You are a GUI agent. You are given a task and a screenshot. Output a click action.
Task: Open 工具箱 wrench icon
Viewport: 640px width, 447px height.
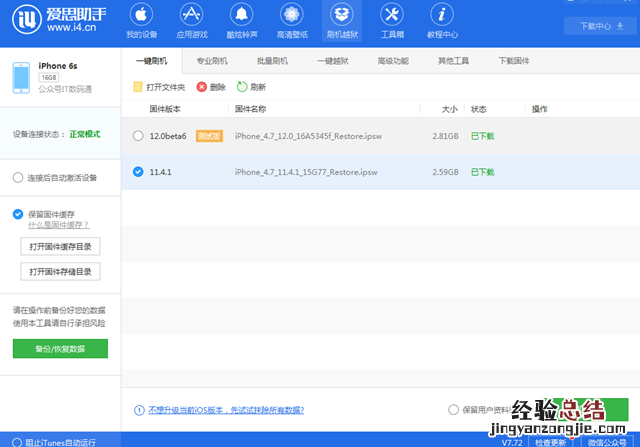[x=392, y=14]
